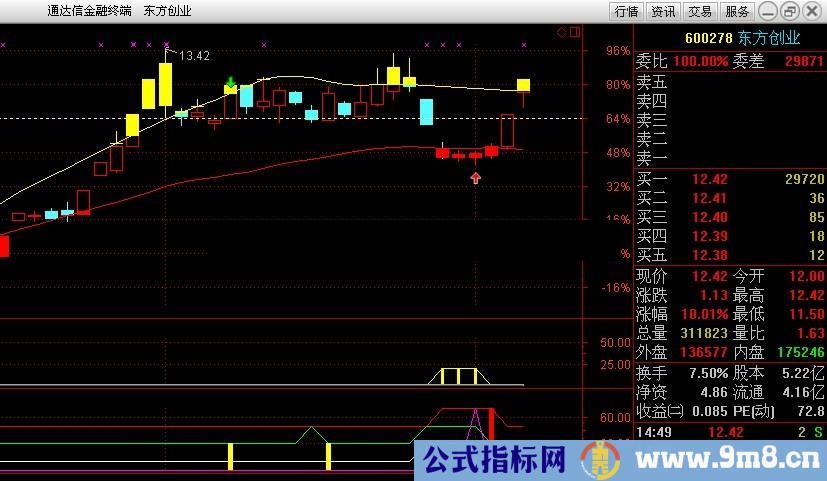Close the 通达信 terminal window
The image size is (827, 481).
click(812, 11)
